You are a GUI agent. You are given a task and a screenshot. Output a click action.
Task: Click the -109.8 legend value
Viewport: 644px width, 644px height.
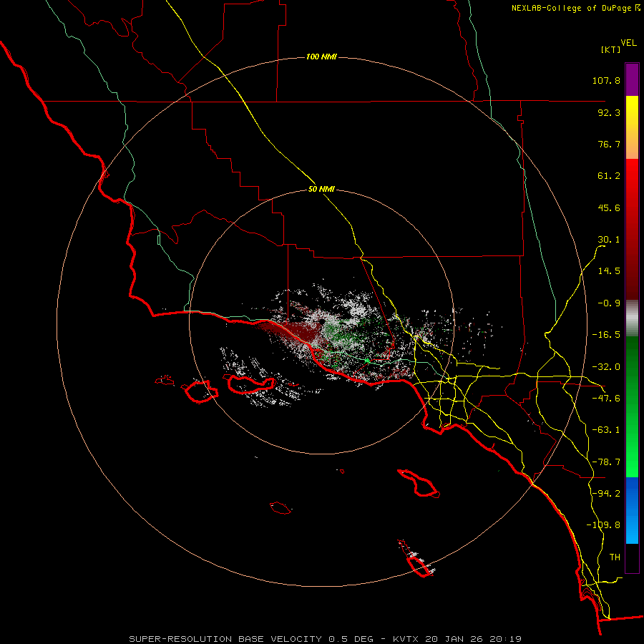[x=603, y=525]
